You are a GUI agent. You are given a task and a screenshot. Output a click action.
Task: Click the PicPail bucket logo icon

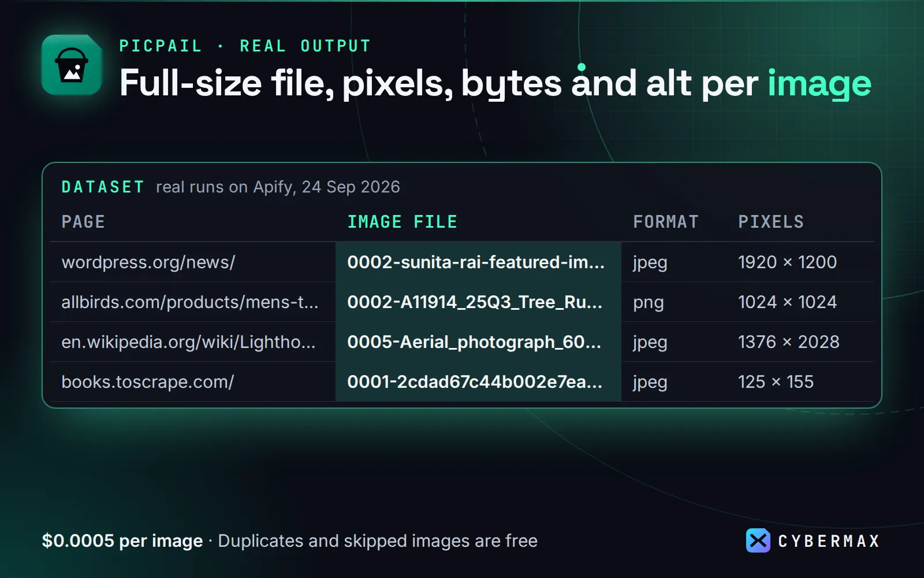72,65
